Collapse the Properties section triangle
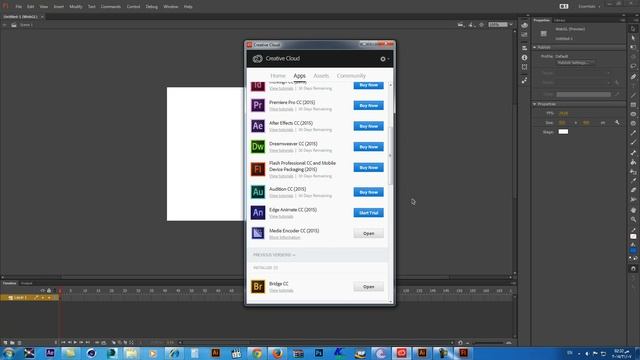 click(535, 104)
